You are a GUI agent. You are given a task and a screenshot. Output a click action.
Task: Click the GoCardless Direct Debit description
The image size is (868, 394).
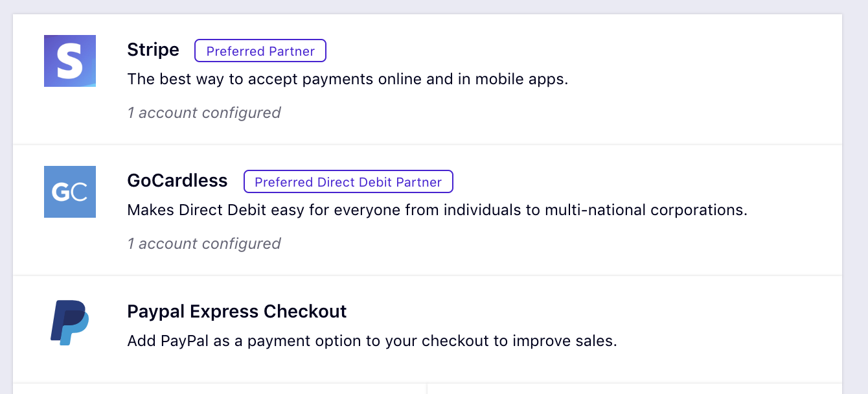click(438, 211)
